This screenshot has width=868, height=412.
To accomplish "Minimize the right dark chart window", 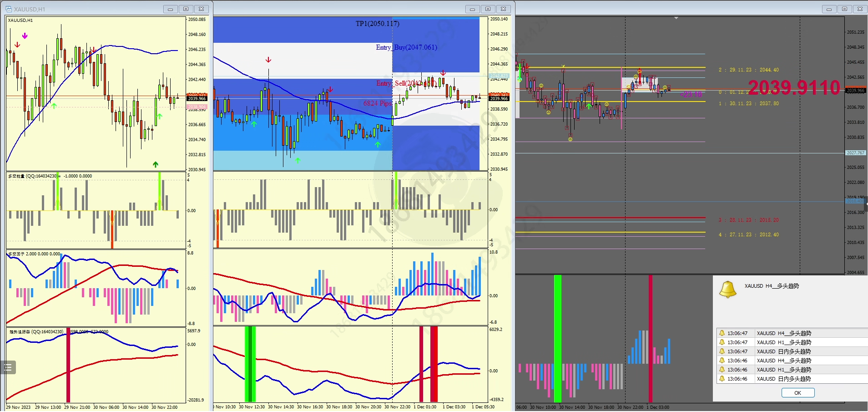I will (x=829, y=9).
